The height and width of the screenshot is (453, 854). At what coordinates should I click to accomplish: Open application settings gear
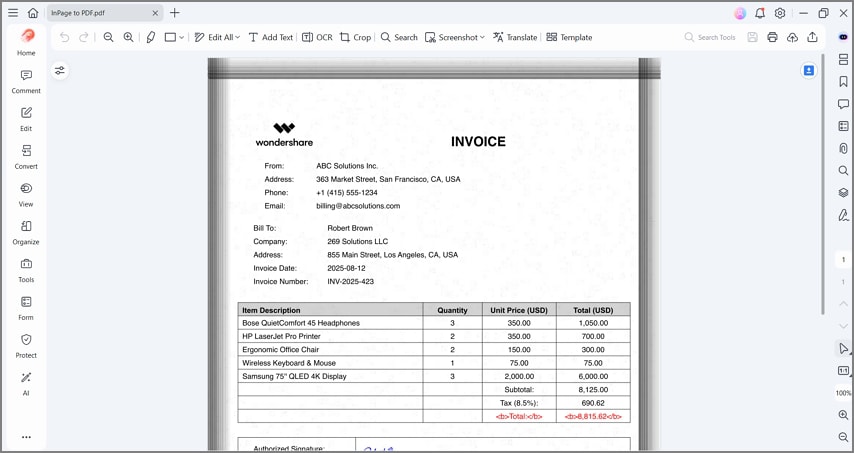tap(780, 13)
